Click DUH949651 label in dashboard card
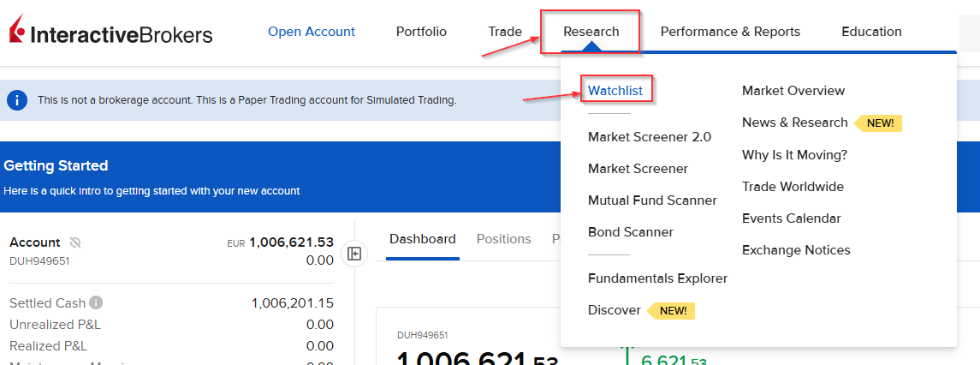This screenshot has height=365, width=980. [423, 335]
